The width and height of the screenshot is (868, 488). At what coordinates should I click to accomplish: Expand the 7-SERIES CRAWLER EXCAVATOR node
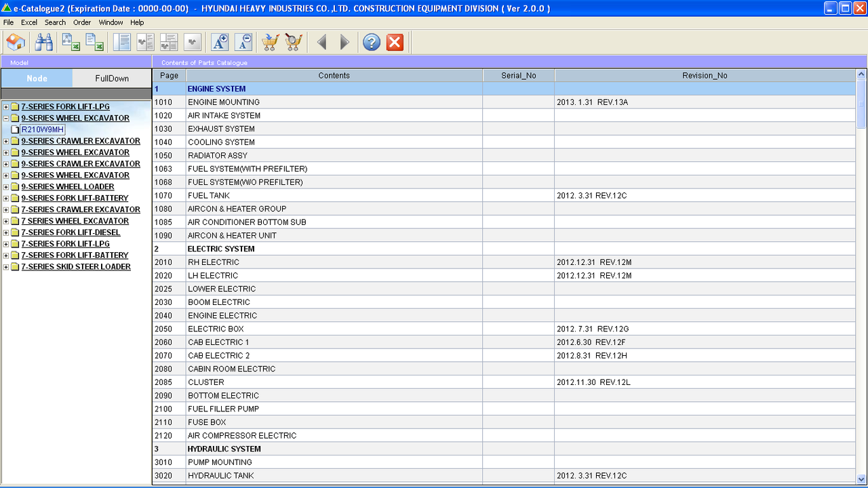[6, 210]
